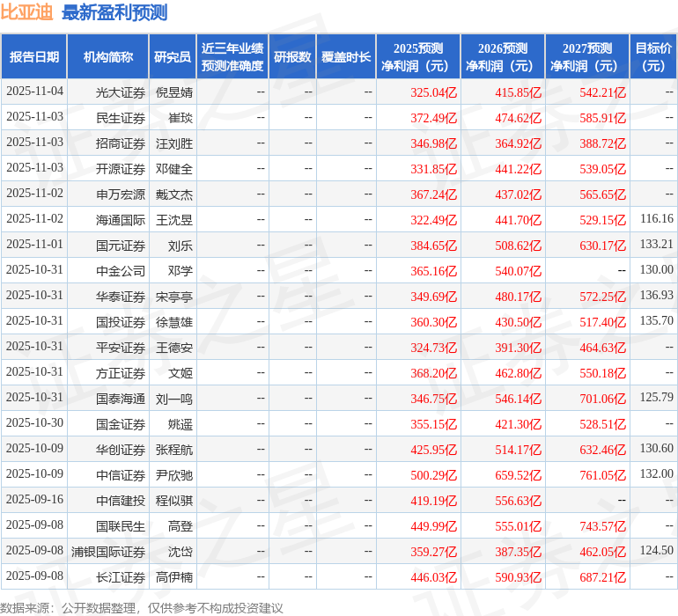Viewport: 678px width, 616px height.
Task: Click the 近三年业绩预测准确度 header
Action: click(232, 57)
